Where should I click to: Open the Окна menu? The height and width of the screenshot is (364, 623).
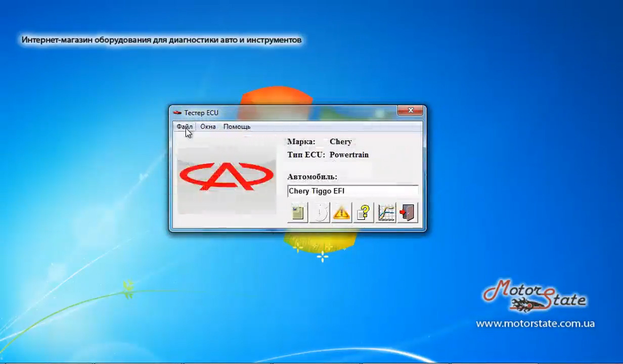[208, 126]
